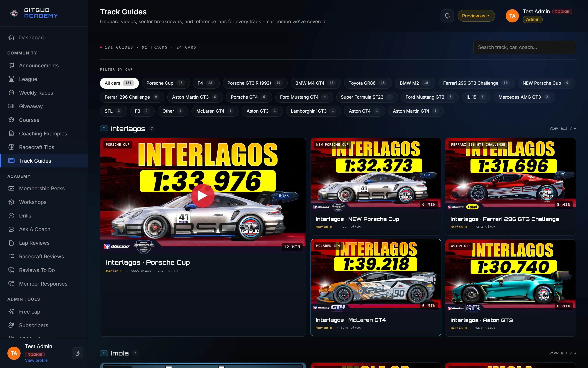
Task: Go to Weekly Races page
Action: click(x=44, y=93)
